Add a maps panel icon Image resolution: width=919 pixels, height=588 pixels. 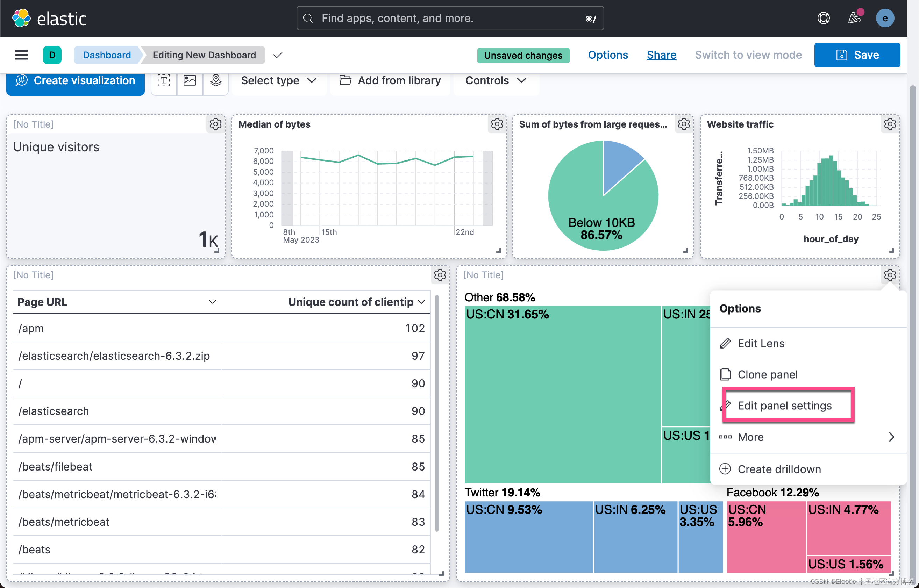coord(216,80)
